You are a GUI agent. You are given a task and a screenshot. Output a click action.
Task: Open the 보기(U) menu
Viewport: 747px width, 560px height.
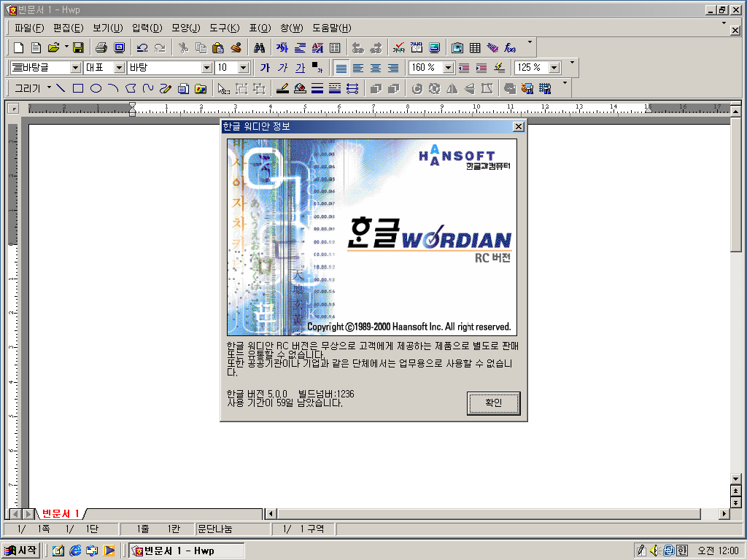(x=108, y=28)
